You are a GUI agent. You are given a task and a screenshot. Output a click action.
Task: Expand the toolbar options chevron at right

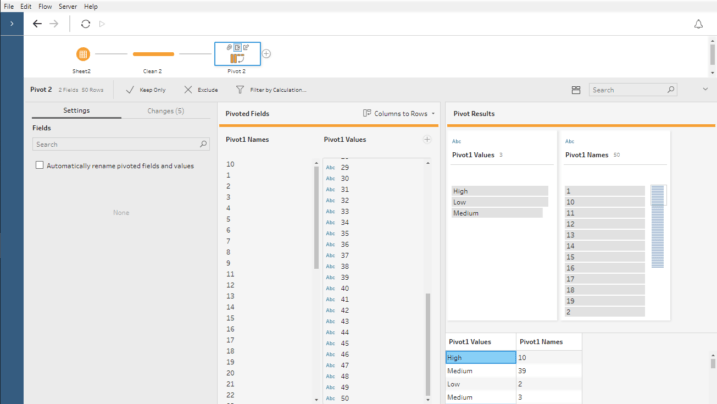point(705,90)
